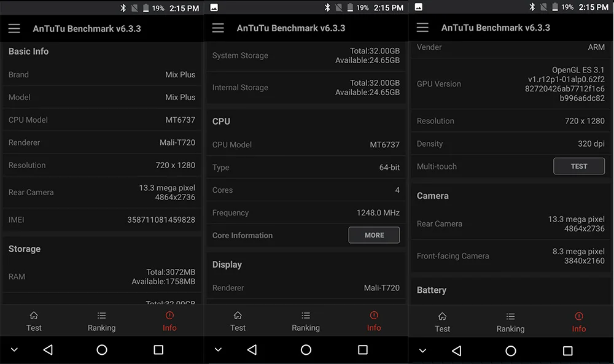Select Type 64-bit row
This screenshot has width=614, height=364.
(x=306, y=167)
